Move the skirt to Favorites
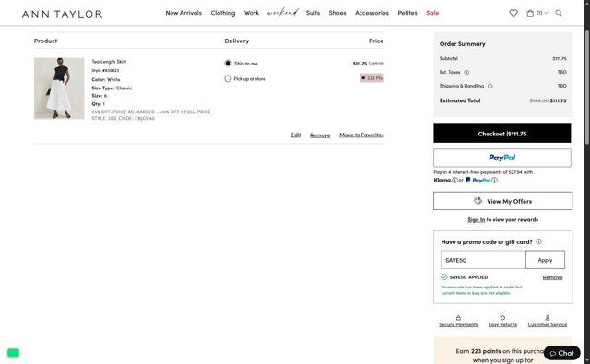Image resolution: width=590 pixels, height=364 pixels. pyautogui.click(x=361, y=135)
